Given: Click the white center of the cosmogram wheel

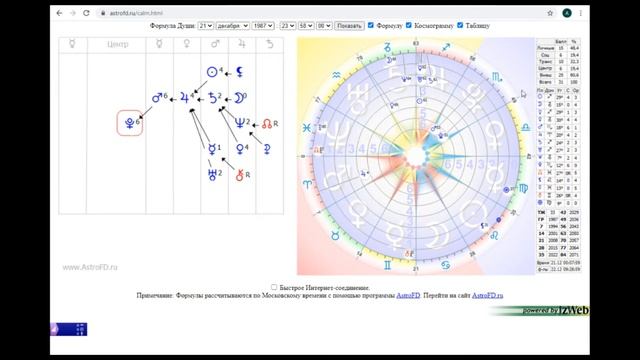Looking at the screenshot, I should pos(416,156).
